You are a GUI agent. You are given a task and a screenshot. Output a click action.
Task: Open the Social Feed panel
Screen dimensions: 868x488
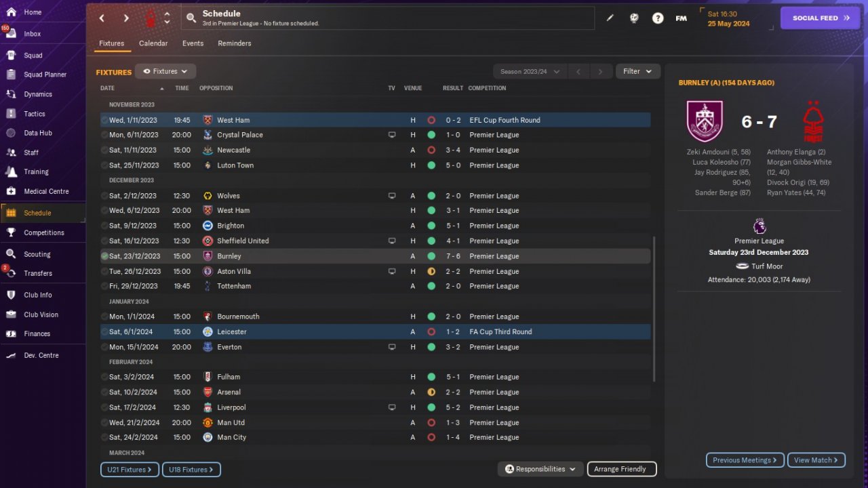tap(821, 18)
